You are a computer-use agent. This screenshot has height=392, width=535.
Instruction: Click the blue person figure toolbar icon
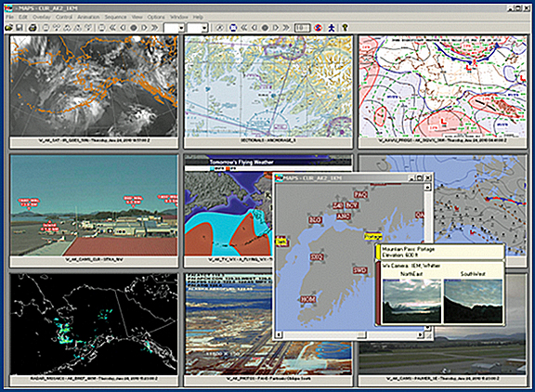coord(332,28)
